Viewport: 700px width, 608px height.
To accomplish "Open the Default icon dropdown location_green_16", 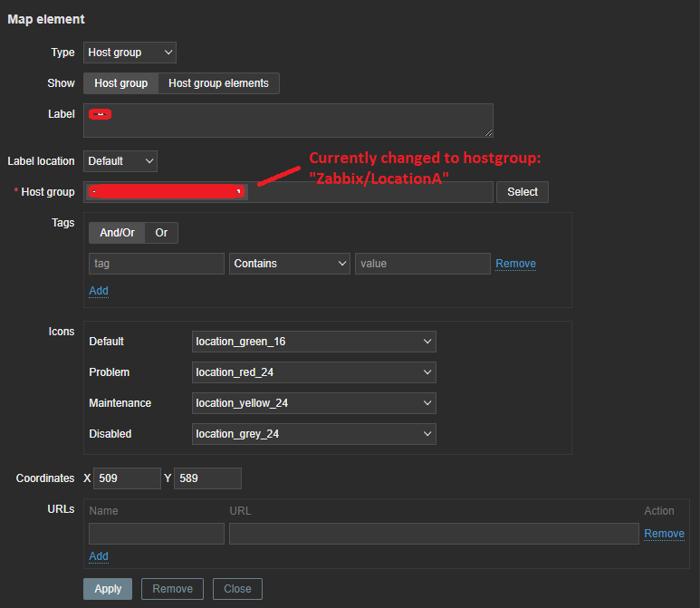I will click(x=314, y=342).
